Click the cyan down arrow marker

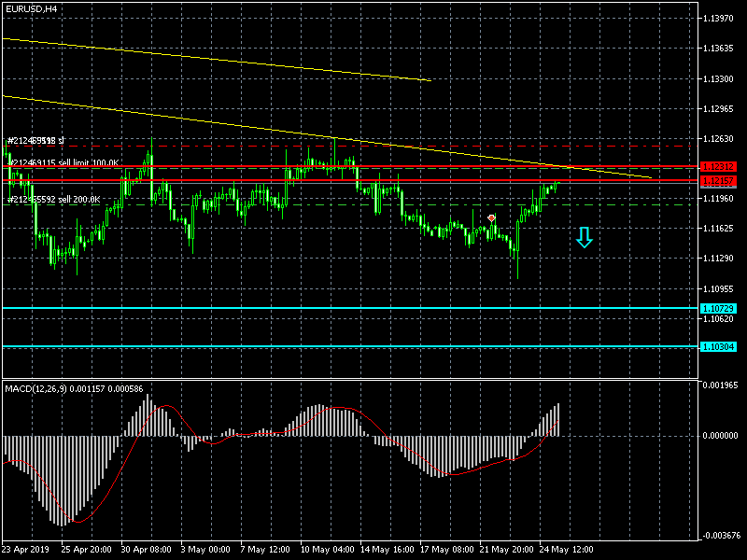click(x=585, y=237)
